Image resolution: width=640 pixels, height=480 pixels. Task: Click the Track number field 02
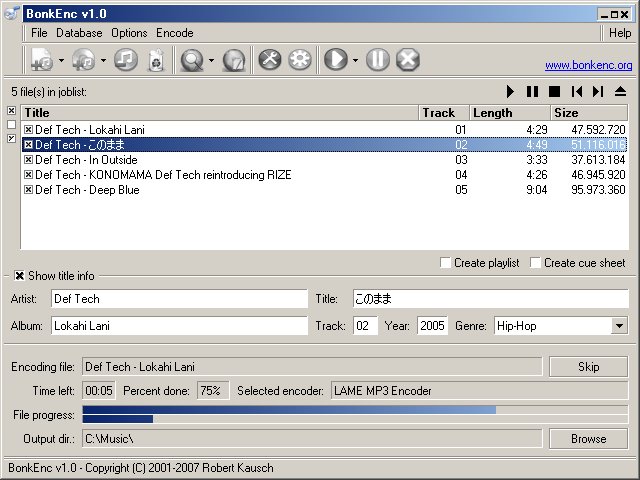click(x=365, y=326)
